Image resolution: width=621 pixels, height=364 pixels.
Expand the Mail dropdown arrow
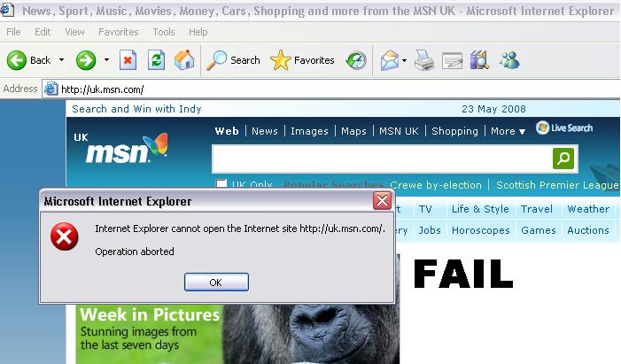tap(404, 60)
